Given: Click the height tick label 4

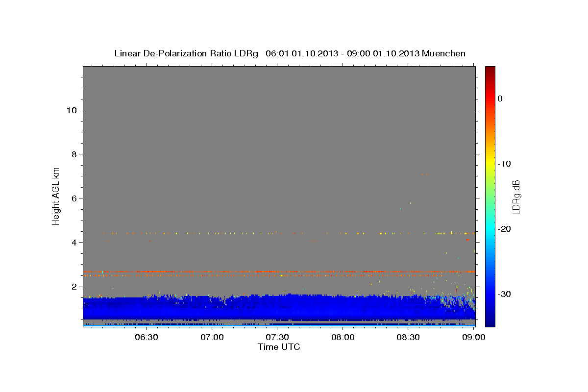Looking at the screenshot, I should click(74, 242).
